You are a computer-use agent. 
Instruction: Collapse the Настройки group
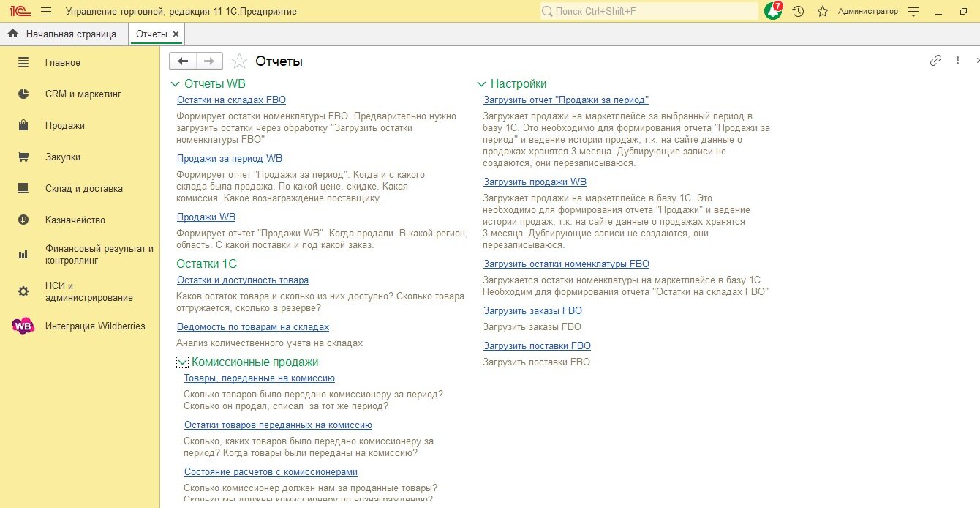pos(481,84)
